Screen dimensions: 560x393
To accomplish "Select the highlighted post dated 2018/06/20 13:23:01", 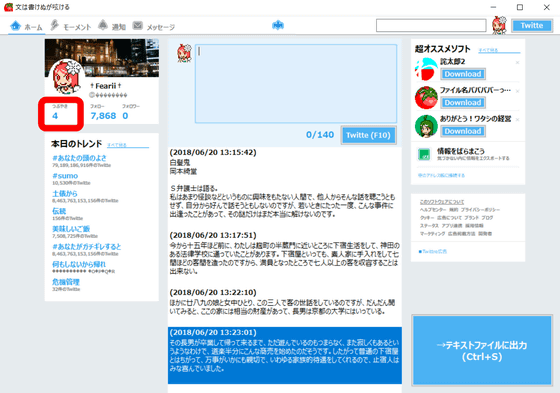I will click(x=285, y=355).
